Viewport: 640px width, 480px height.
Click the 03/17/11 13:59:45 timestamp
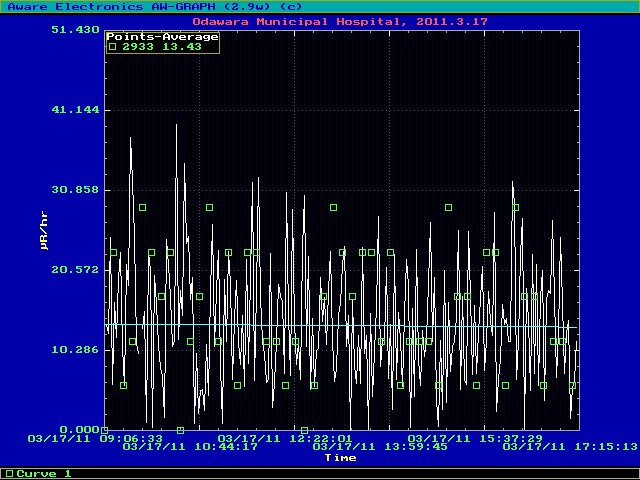(380, 447)
